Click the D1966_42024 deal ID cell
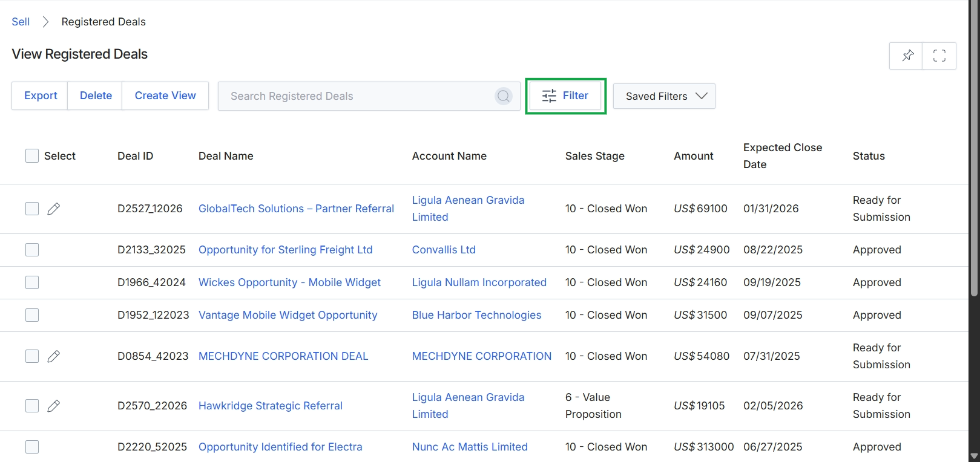Screen dimensions: 980x462 tap(151, 282)
